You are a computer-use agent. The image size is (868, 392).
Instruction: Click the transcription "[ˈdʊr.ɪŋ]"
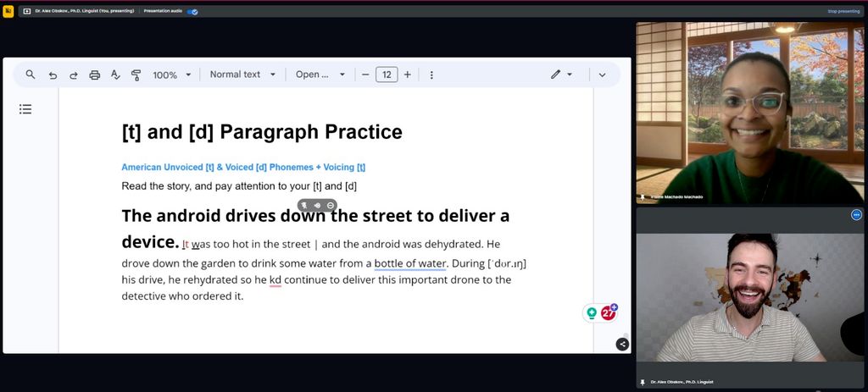coord(507,263)
